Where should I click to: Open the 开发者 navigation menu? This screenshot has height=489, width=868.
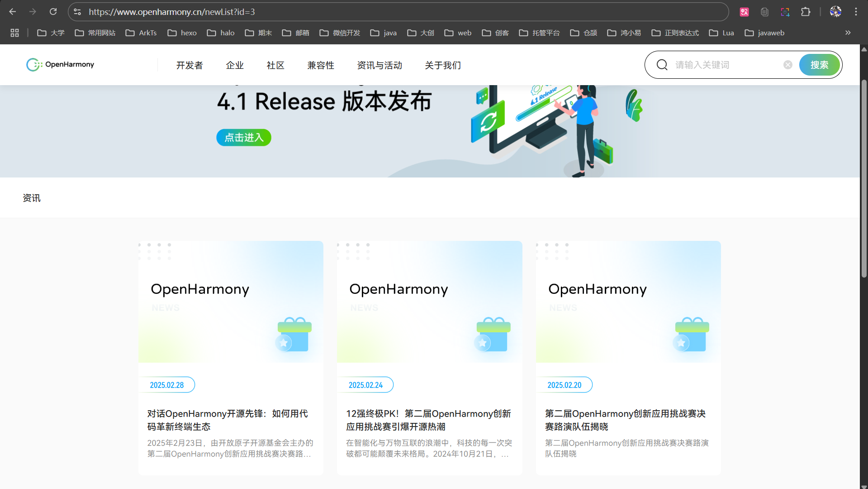click(x=190, y=65)
